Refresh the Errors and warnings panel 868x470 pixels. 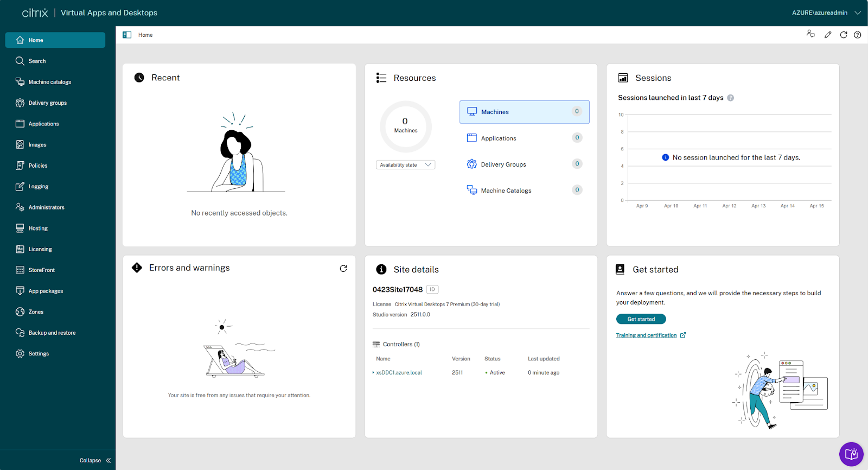coord(343,269)
